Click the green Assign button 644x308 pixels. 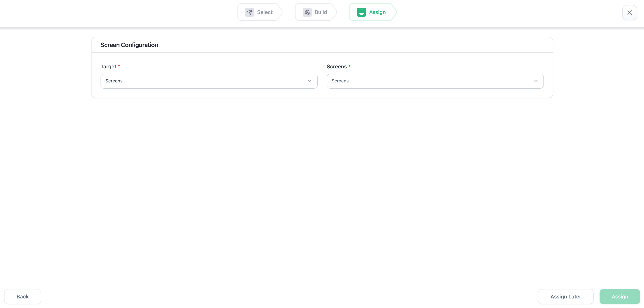point(620,297)
